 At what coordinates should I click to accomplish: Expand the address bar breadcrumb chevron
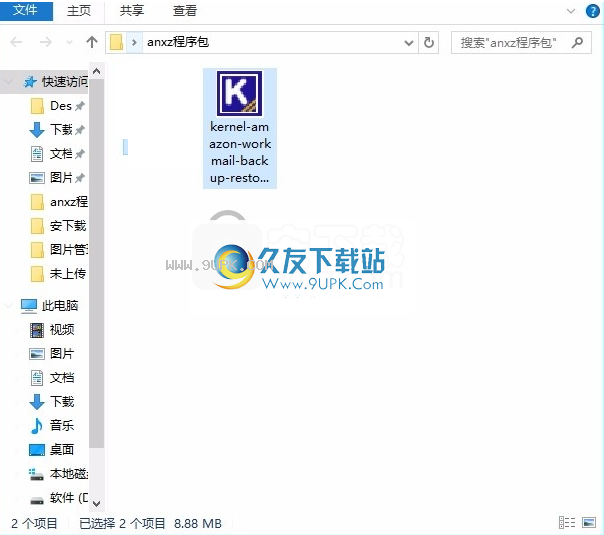pyautogui.click(x=134, y=42)
